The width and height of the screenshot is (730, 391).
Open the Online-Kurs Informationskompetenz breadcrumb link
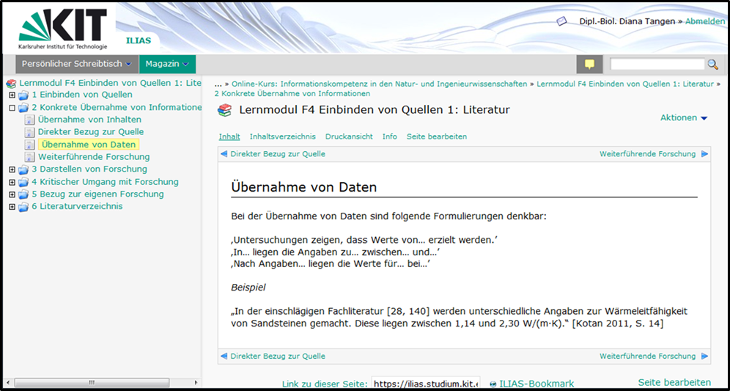pos(379,84)
